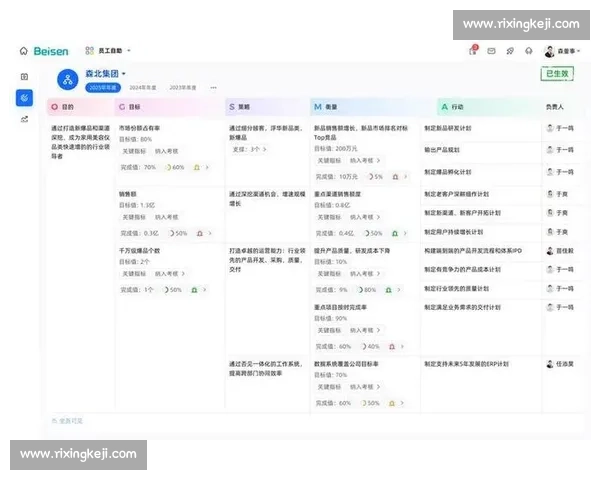
Task: Click the O icon in 目的 header
Action: 54,107
